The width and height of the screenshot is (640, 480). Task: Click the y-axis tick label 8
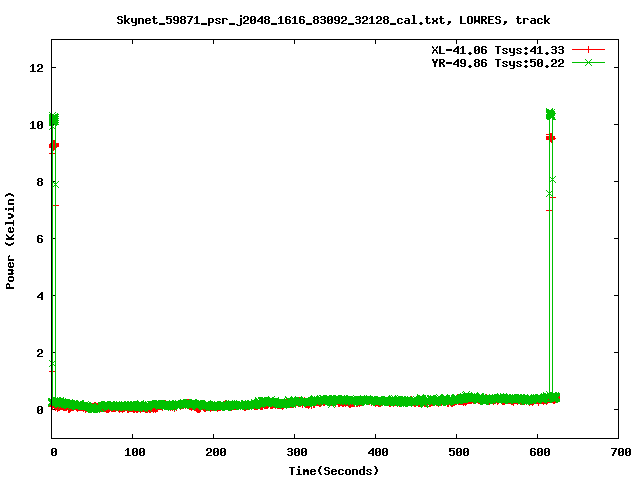point(40,182)
